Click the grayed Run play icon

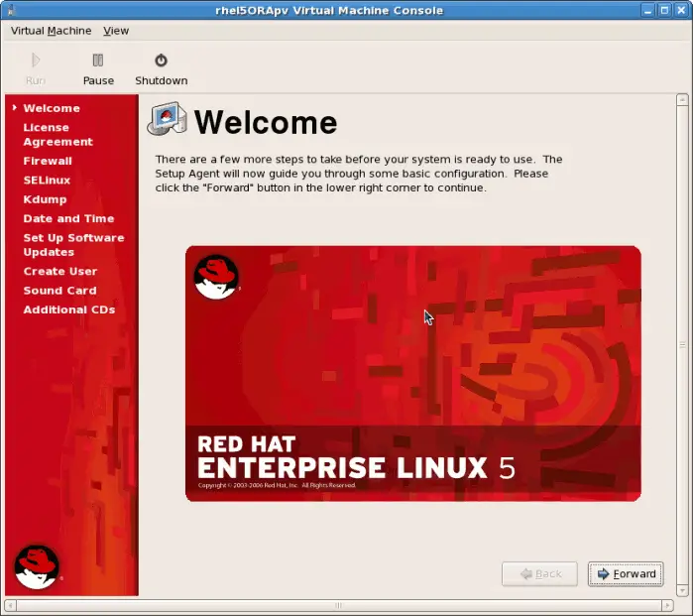(36, 61)
